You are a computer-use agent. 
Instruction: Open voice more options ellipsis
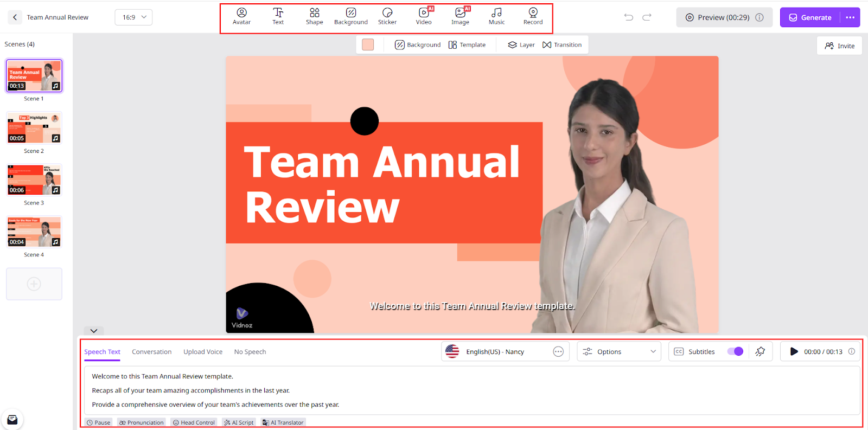558,351
